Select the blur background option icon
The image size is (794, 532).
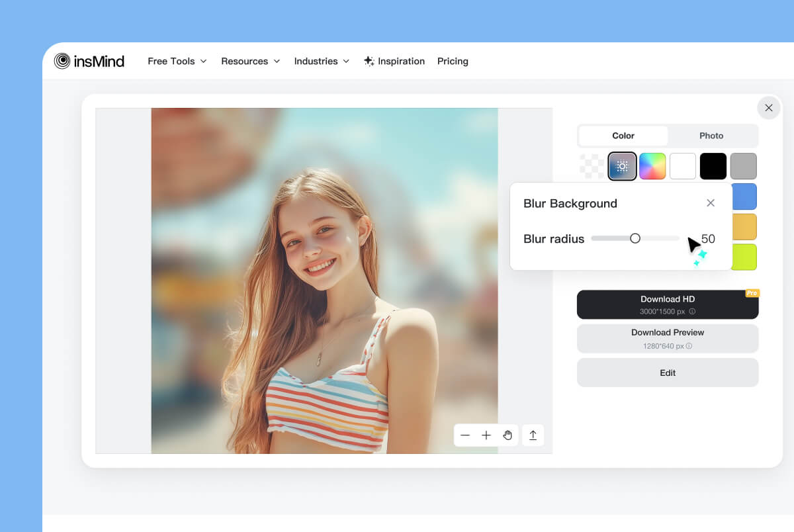coord(622,166)
